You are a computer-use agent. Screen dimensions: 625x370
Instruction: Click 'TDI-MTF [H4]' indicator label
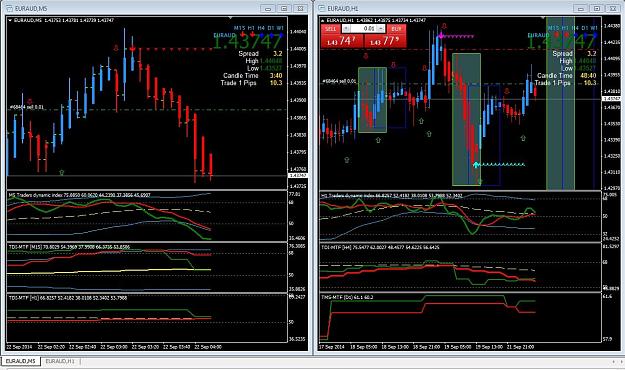coord(380,247)
